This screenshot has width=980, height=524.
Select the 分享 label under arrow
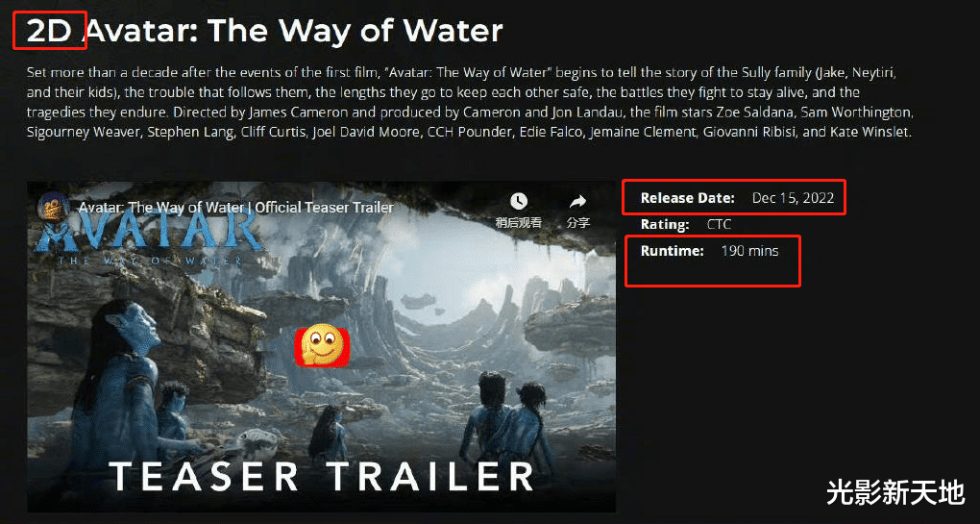click(578, 223)
